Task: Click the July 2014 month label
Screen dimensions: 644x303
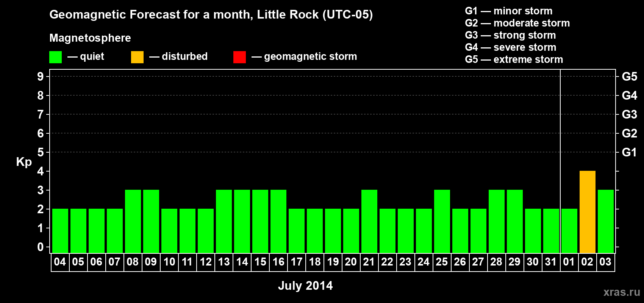Action: 305,286
